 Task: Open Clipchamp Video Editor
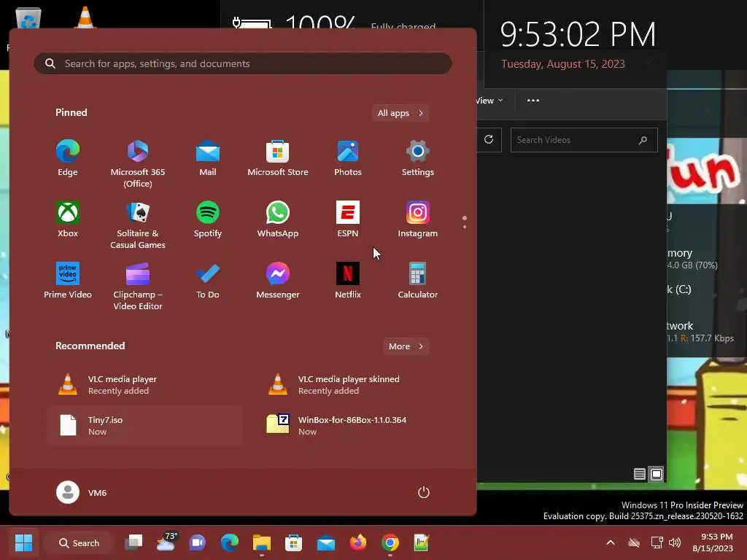coord(138,286)
